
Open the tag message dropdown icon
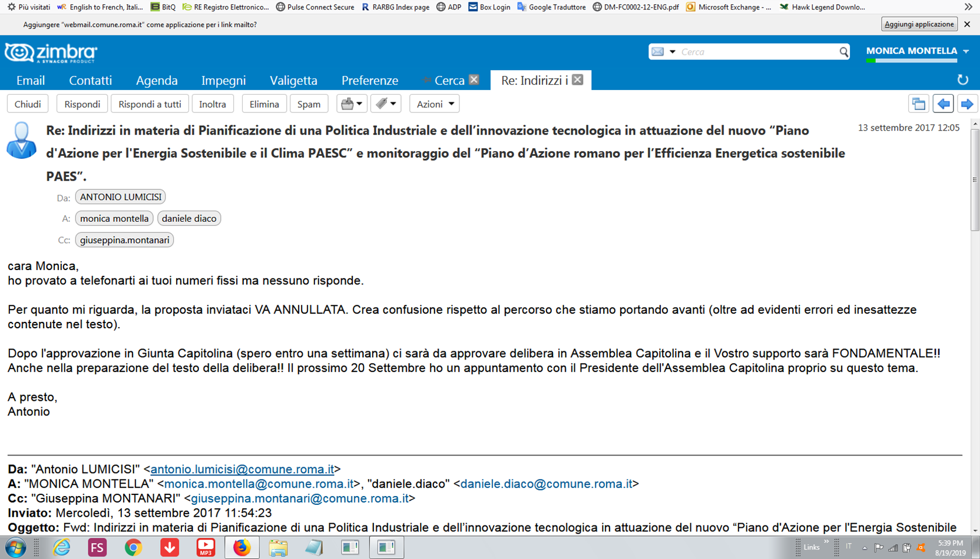[x=386, y=104]
